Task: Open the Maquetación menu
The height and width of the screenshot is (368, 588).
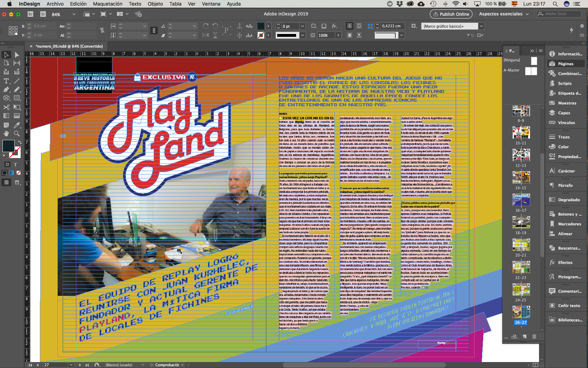Action: (107, 4)
